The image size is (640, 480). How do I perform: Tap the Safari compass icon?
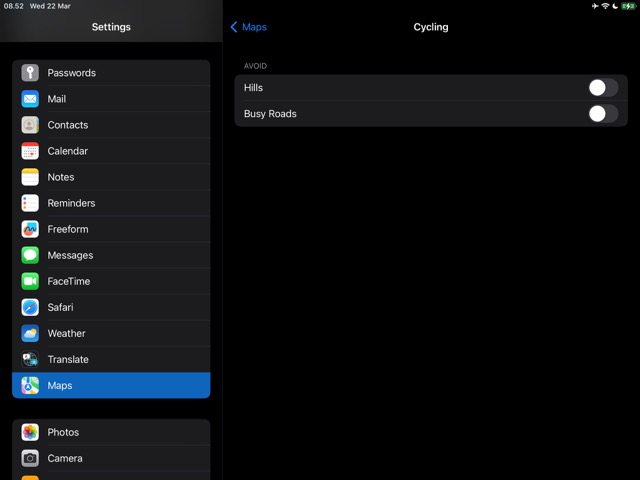point(30,307)
